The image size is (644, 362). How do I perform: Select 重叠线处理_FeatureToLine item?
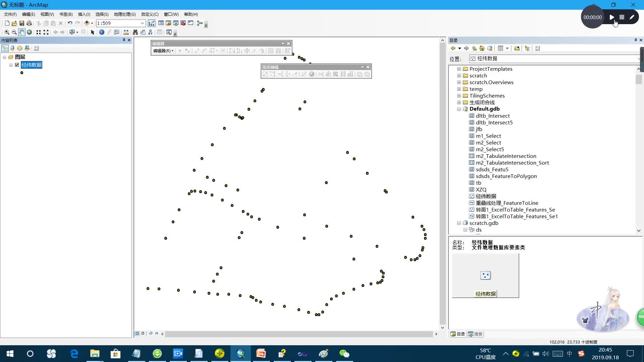click(x=507, y=203)
